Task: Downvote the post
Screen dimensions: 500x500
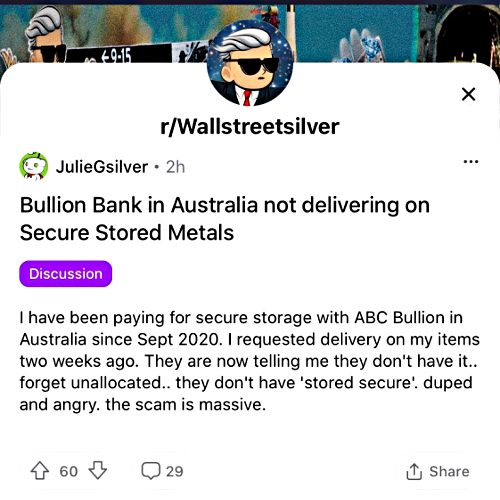Action: coord(98,470)
